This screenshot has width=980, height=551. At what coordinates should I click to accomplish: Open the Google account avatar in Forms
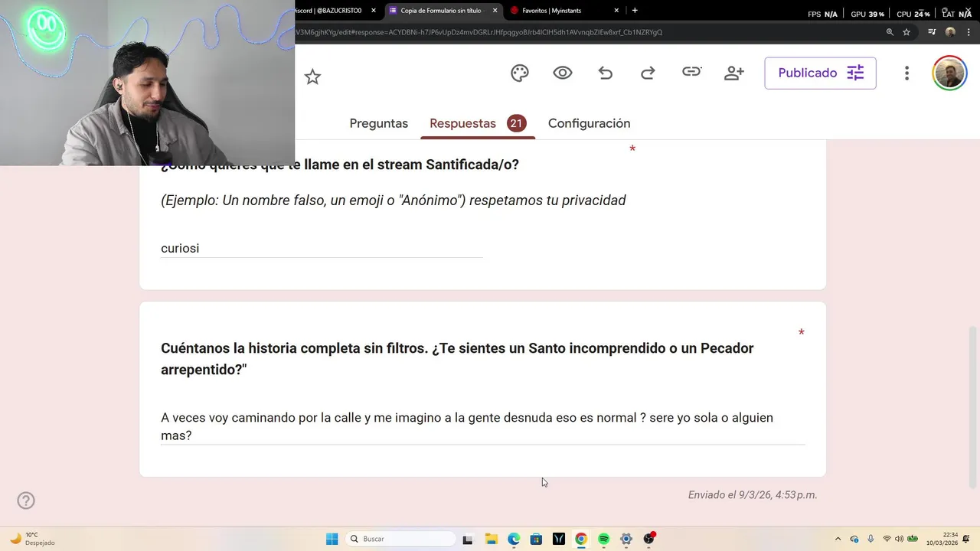949,73
